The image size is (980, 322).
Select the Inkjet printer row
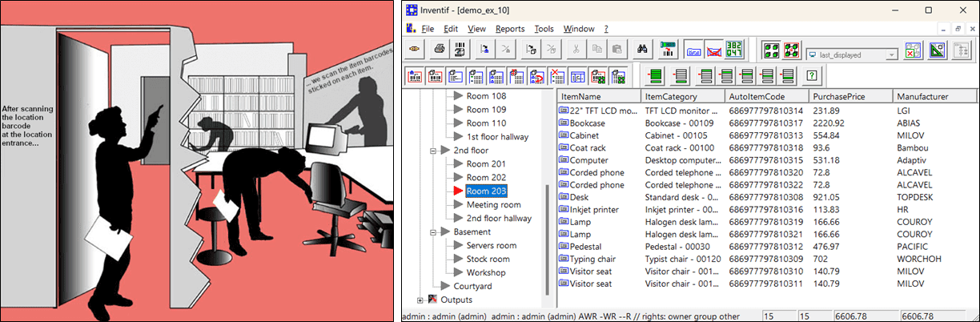[x=598, y=210]
